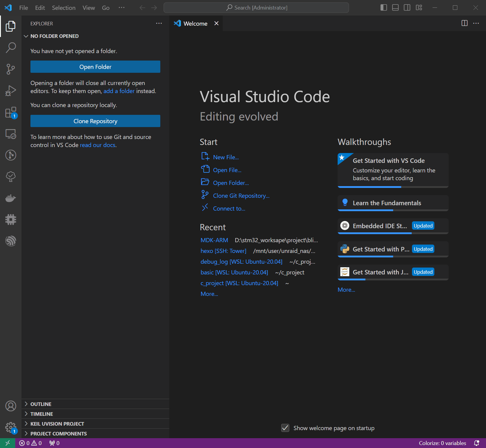Viewport: 486px width, 448px height.
Task: Close the Welcome tab
Action: click(x=216, y=23)
